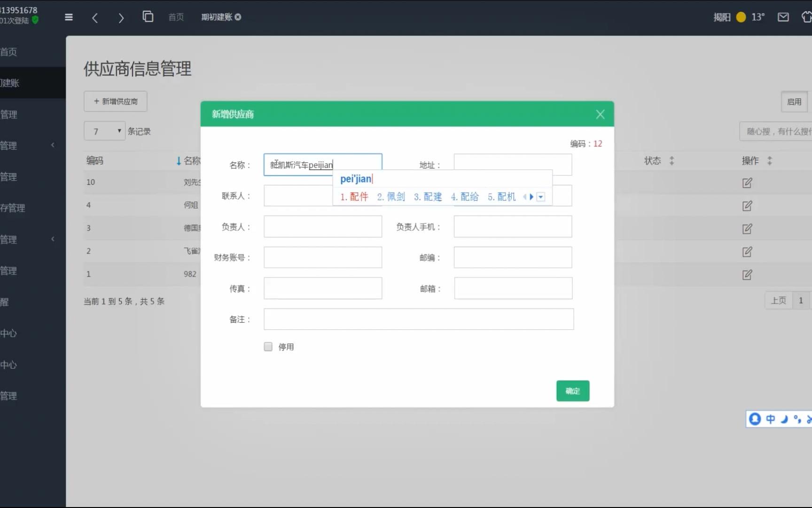Click the back navigation arrow
This screenshot has height=508, width=812.
(x=95, y=17)
